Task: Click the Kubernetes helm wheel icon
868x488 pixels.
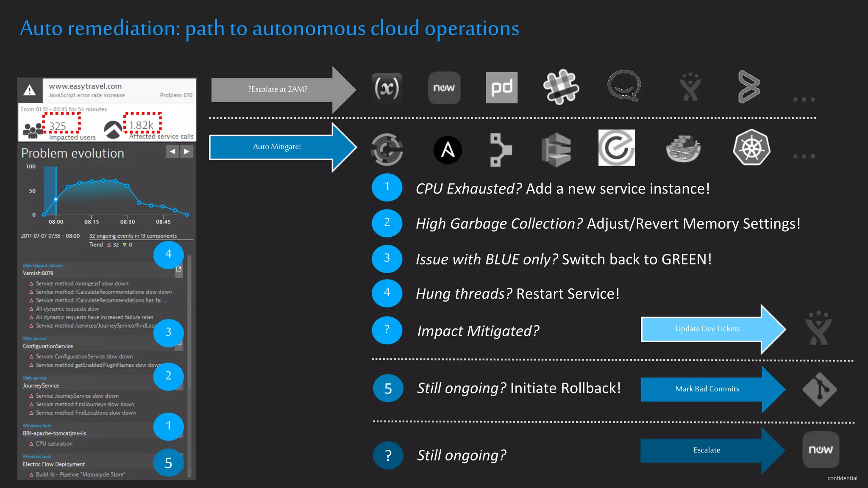Action: point(751,147)
